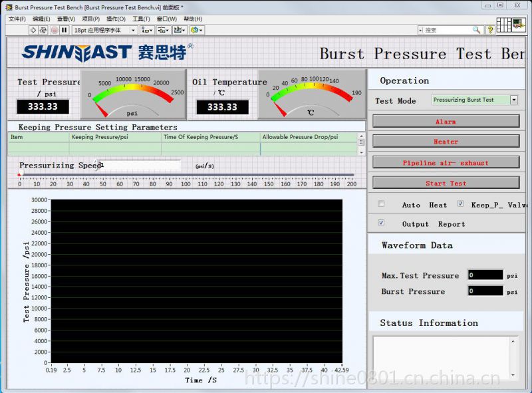Click the connector pane grid icon
Viewport: 532px width, 393px height.
(x=503, y=25)
